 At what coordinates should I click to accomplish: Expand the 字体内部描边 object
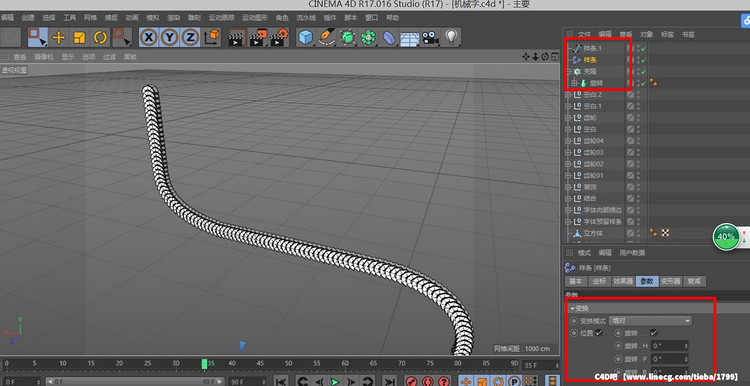point(568,210)
